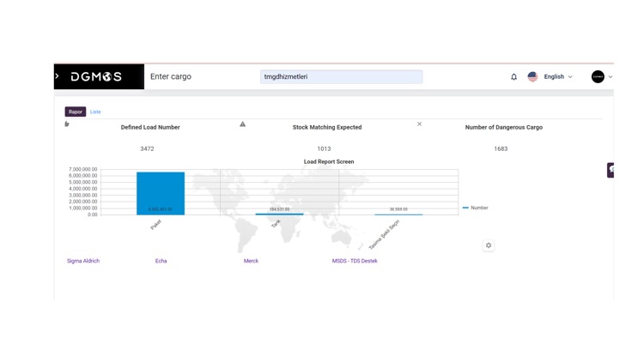Open the English language dropdown
The width and height of the screenshot is (644, 362).
pos(558,76)
